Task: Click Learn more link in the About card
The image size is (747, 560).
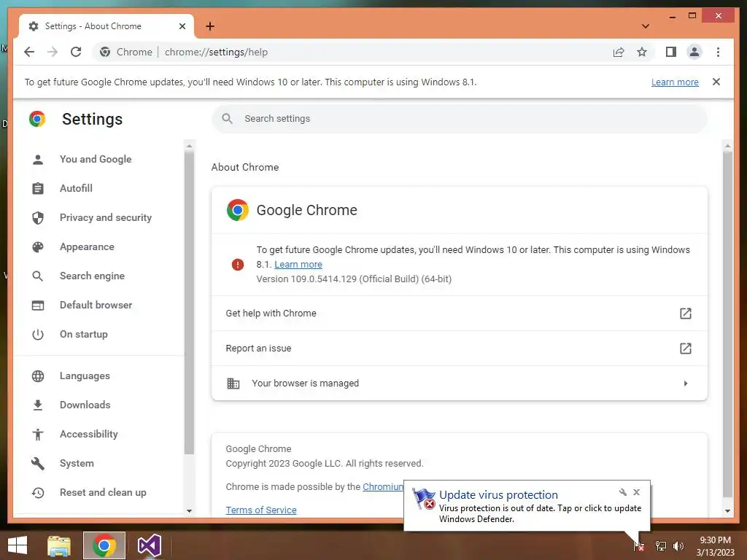Action: [298, 264]
